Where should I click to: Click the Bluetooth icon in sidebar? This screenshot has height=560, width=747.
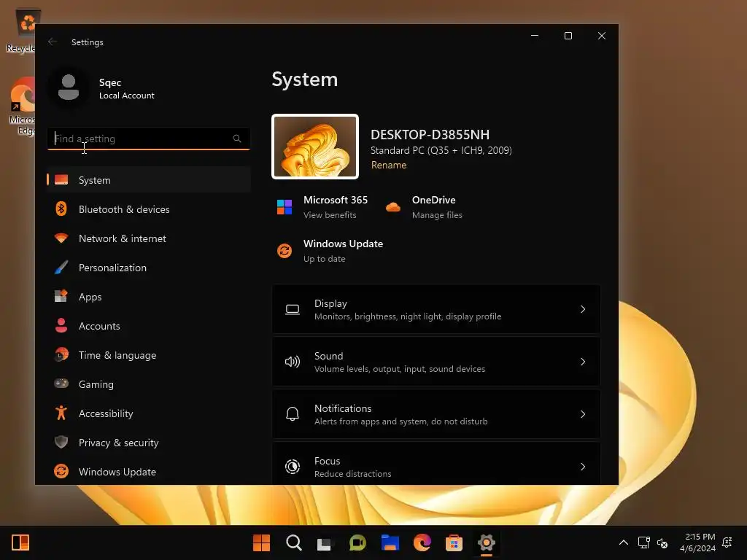click(61, 209)
